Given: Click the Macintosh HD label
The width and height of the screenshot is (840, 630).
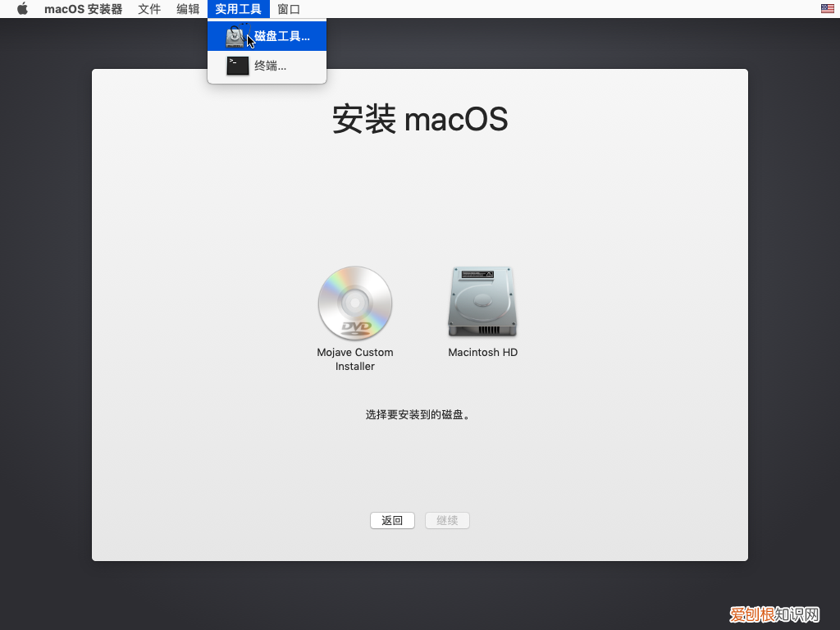Looking at the screenshot, I should [x=482, y=352].
